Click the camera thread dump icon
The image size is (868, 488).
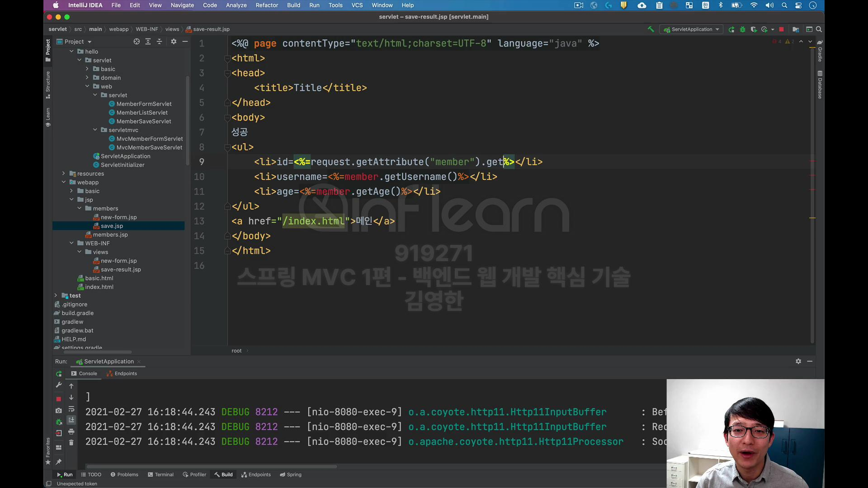pos(59,410)
